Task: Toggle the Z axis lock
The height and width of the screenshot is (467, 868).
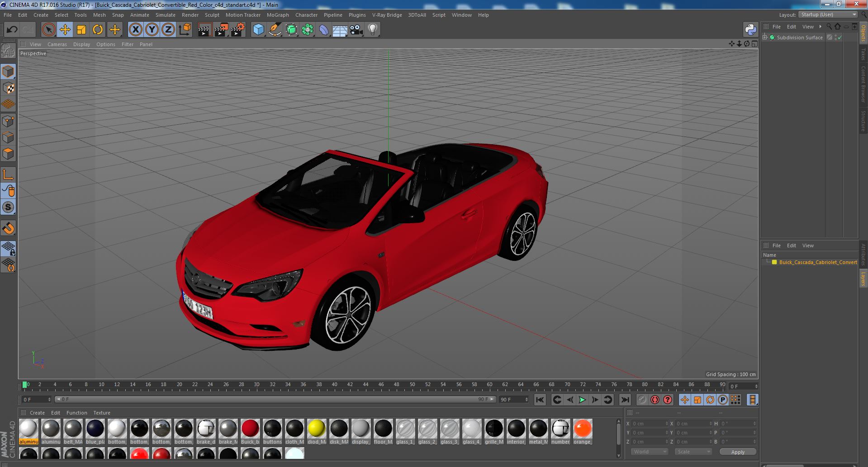Action: pyautogui.click(x=168, y=30)
